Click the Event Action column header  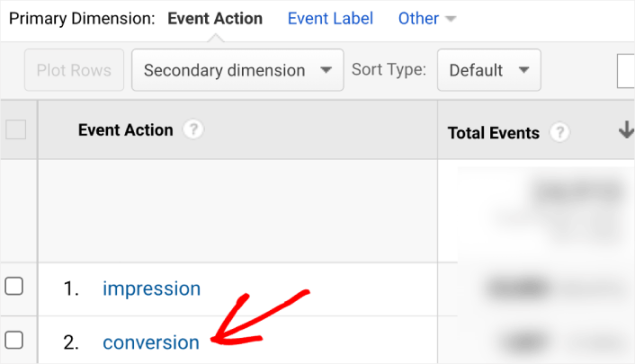point(126,130)
